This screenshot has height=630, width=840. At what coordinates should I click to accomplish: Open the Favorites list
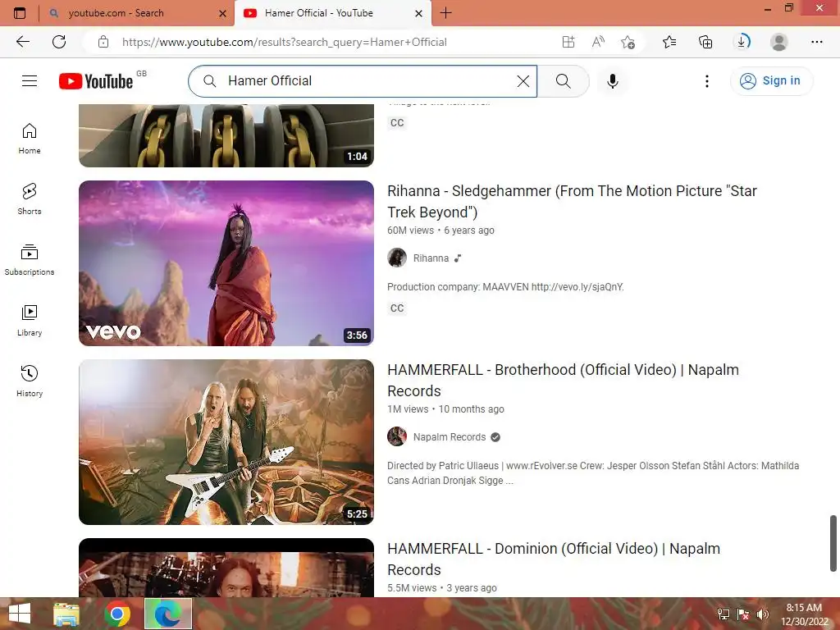669,42
